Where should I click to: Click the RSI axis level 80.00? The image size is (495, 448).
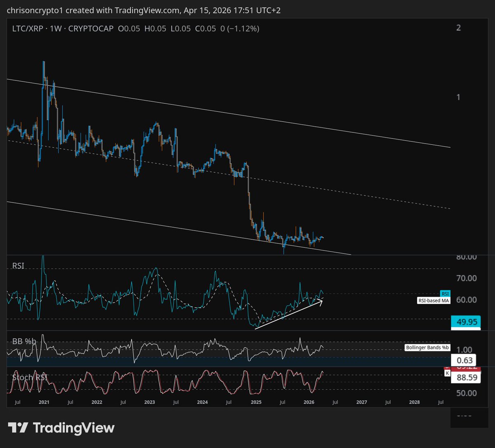tap(467, 257)
